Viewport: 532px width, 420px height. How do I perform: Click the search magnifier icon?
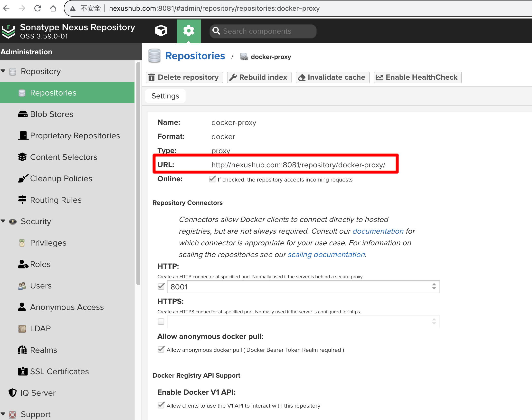click(216, 31)
